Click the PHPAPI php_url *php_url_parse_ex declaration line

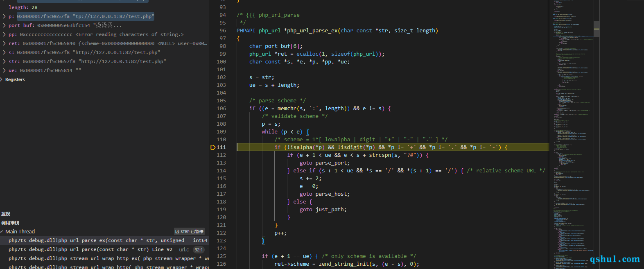click(x=337, y=31)
